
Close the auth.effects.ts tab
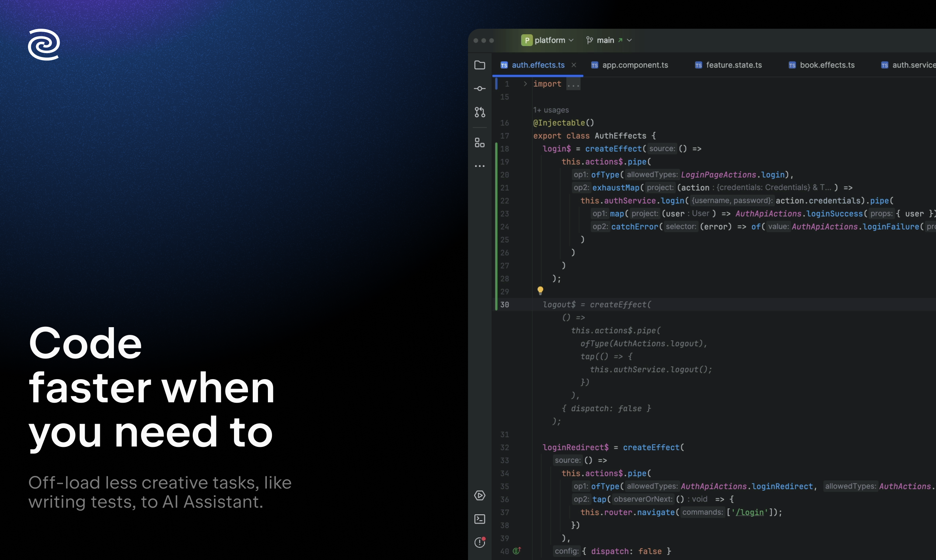click(574, 65)
